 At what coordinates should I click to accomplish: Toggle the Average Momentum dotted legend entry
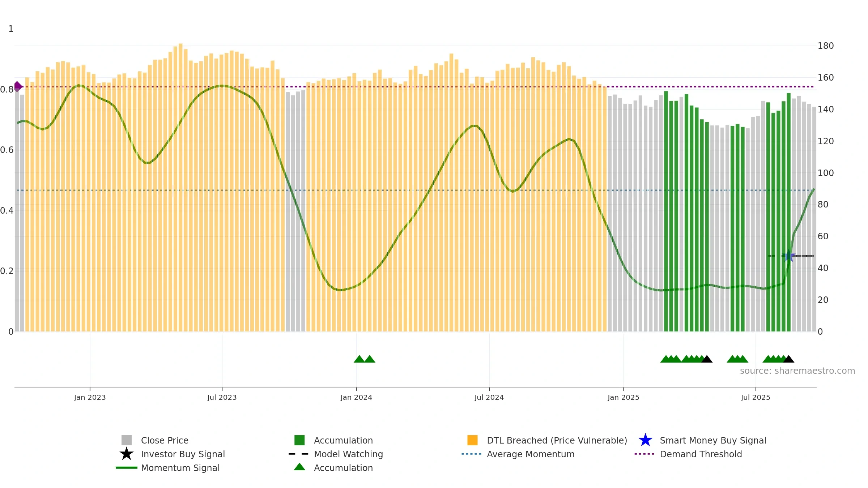pyautogui.click(x=518, y=454)
